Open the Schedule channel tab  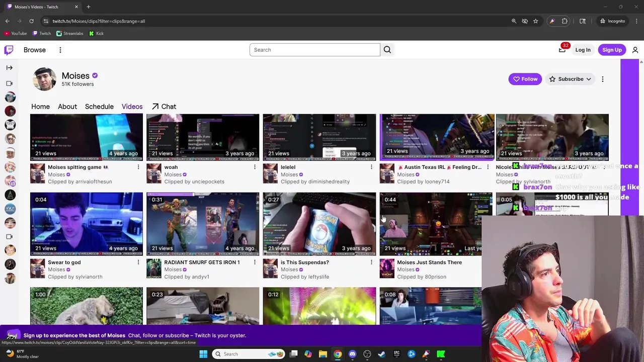point(99,107)
